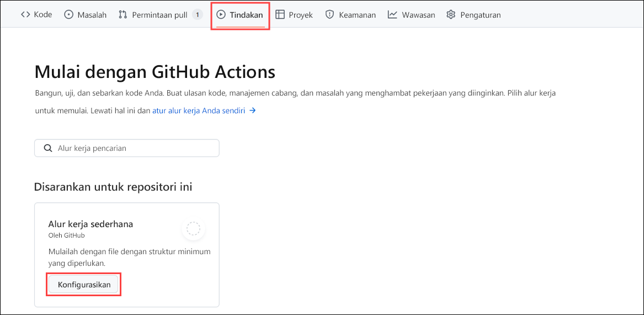Select the Tindakan tab
The width and height of the screenshot is (644, 315).
(x=240, y=15)
